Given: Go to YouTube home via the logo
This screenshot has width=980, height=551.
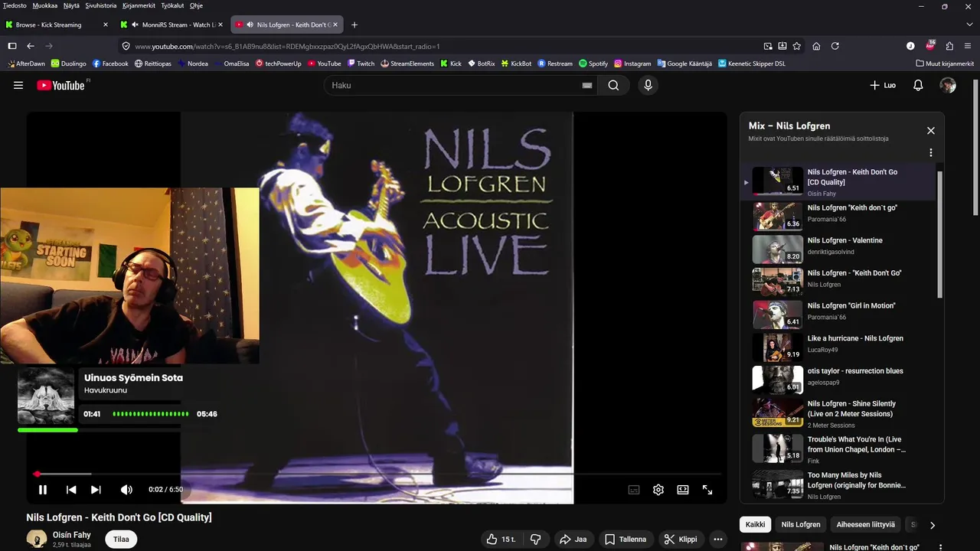Looking at the screenshot, I should pos(60,85).
